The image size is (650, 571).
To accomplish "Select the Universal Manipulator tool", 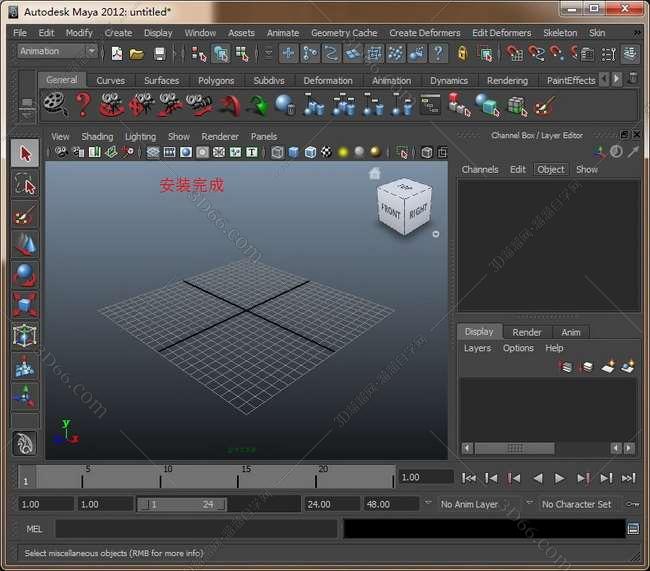I will pos(25,335).
